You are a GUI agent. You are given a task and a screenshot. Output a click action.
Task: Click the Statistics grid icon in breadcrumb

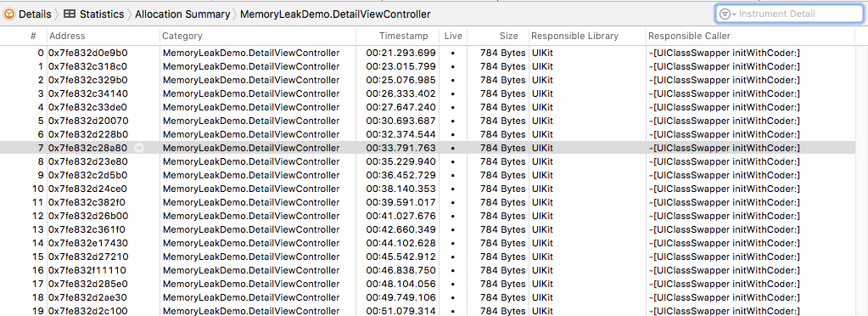tap(70, 14)
